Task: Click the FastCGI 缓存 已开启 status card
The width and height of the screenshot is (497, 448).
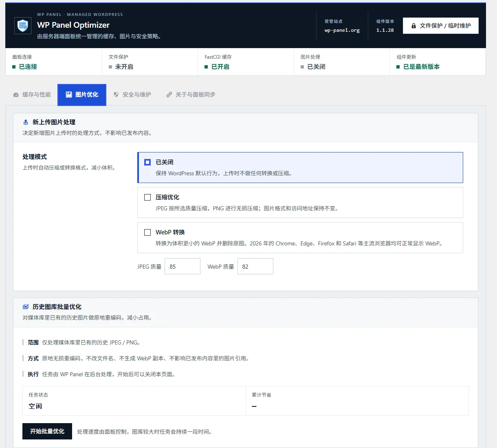Action: pos(246,62)
